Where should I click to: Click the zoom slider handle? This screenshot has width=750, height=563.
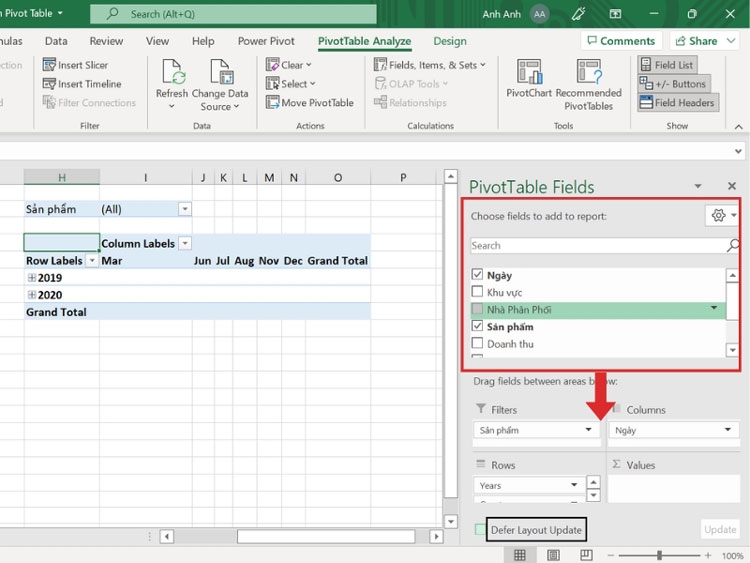click(x=659, y=555)
